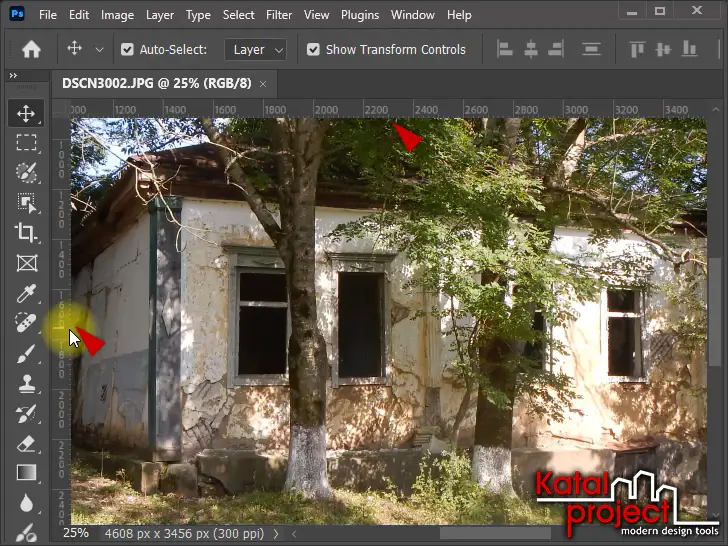This screenshot has width=728, height=546.
Task: Maximize the Photoshop window
Action: 660,12
